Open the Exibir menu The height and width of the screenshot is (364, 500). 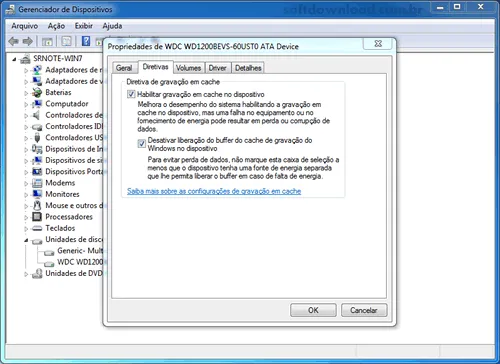(84, 26)
